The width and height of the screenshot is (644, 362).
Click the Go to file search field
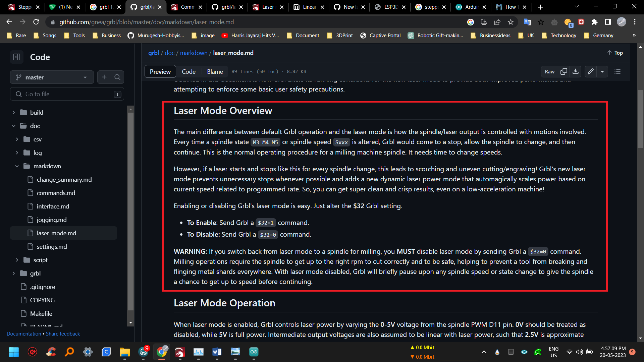point(67,94)
